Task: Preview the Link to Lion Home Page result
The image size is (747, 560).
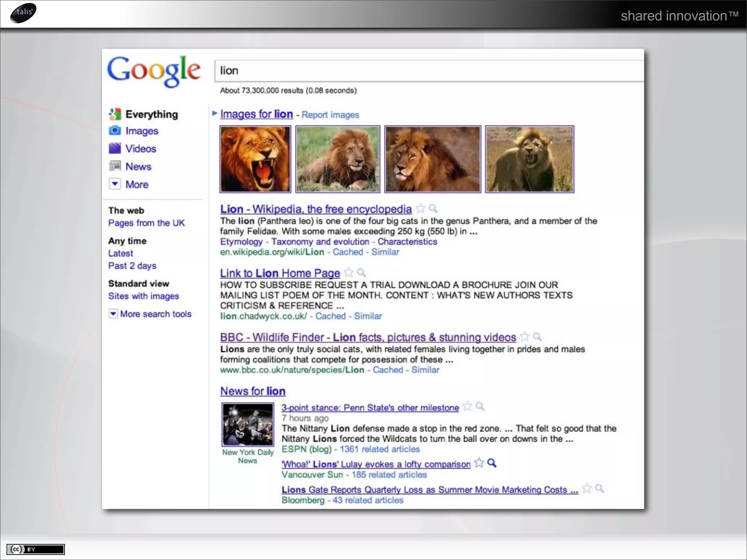Action: point(361,273)
